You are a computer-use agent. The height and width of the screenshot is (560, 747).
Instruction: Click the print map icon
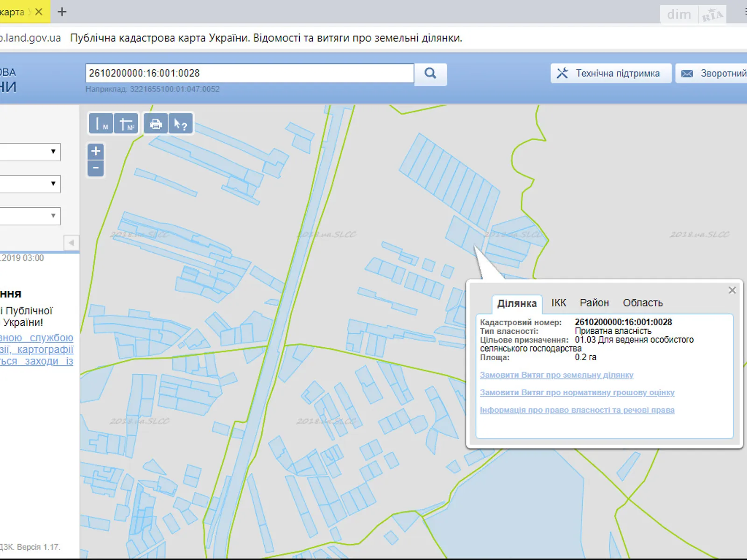click(155, 124)
